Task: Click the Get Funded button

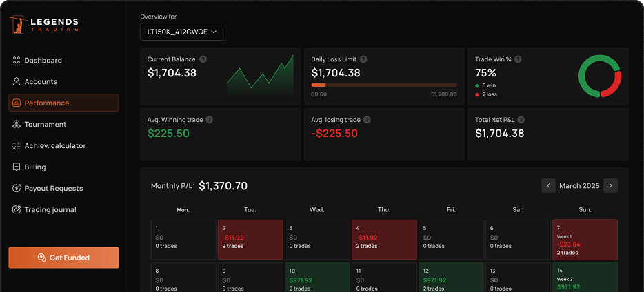Action: (63, 258)
